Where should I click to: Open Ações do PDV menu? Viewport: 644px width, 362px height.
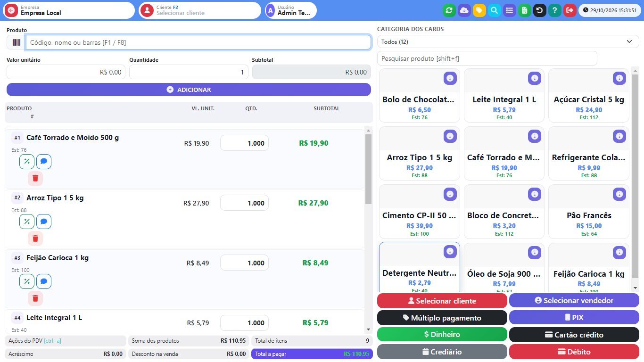pyautogui.click(x=66, y=340)
